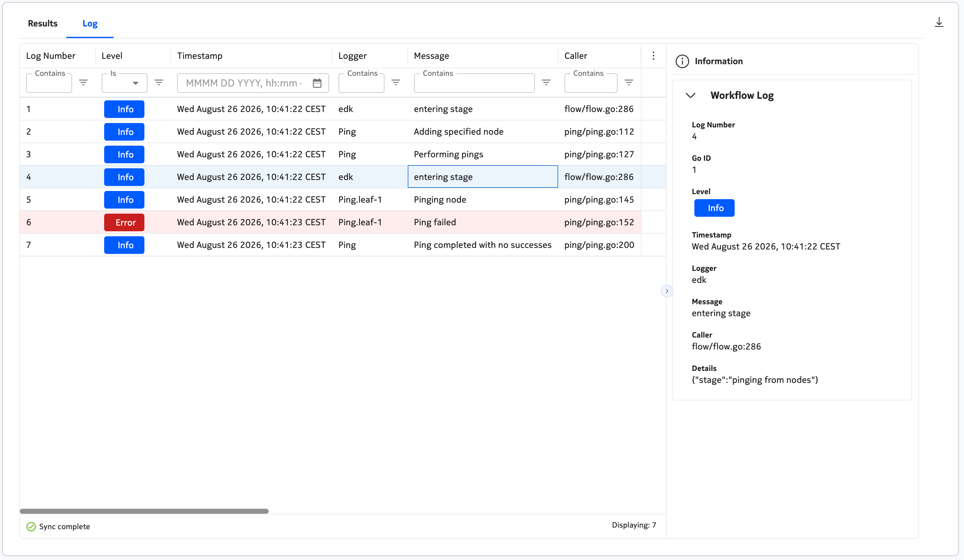Click the log number 3 cell
The image size is (964, 560).
pos(57,154)
